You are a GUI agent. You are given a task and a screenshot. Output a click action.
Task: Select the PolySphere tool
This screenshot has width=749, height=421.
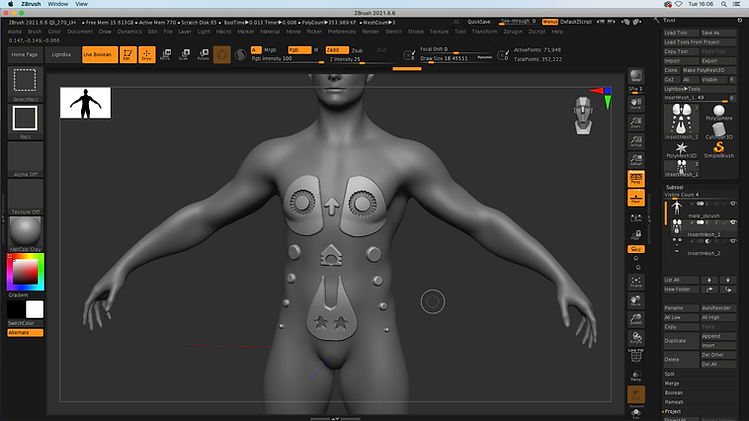click(x=719, y=113)
